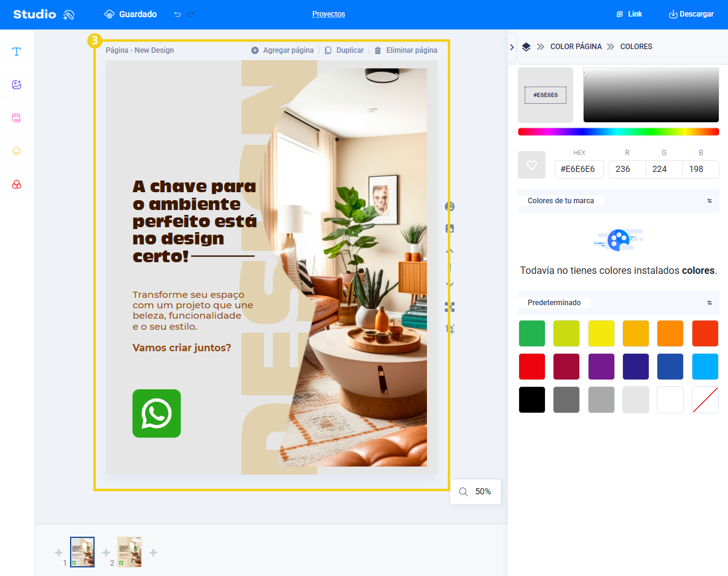The height and width of the screenshot is (576, 728).
Task: Click the HEX input field
Action: click(x=579, y=169)
